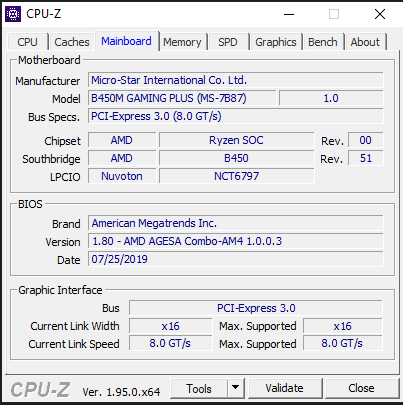
Task: Select BIOS Brand American Megatrends Inc.
Action: point(236,223)
